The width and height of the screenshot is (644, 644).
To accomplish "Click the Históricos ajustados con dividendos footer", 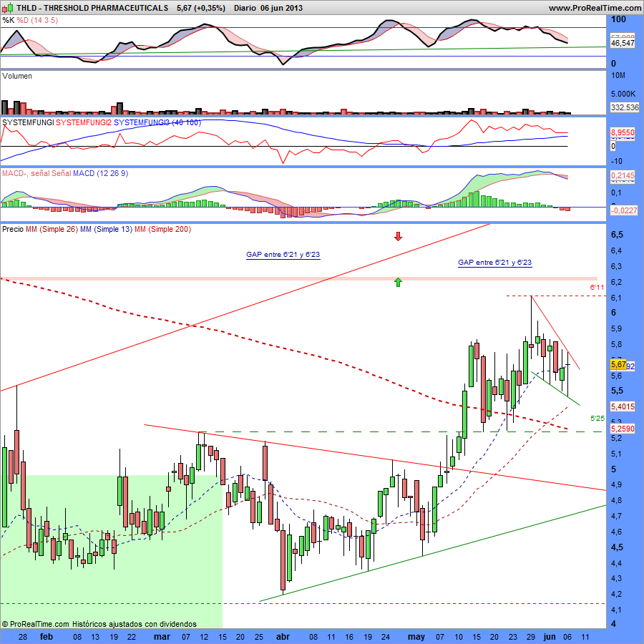I will click(135, 624).
